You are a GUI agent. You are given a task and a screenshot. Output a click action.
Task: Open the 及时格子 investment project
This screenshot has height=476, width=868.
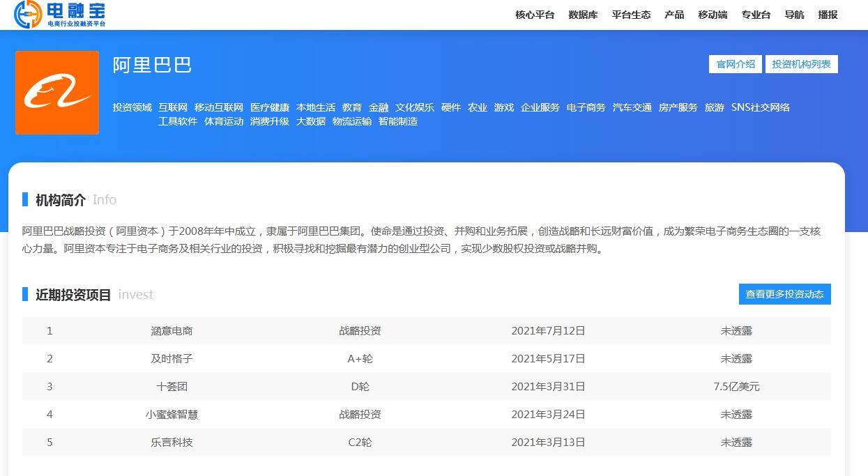click(x=172, y=359)
